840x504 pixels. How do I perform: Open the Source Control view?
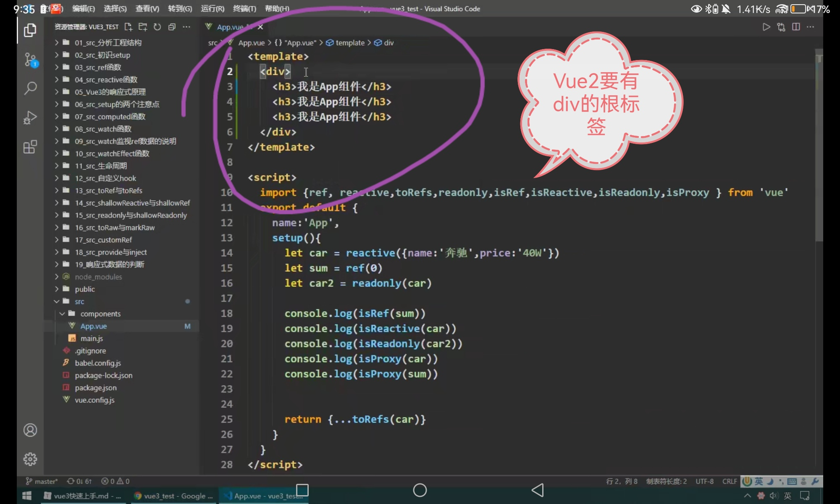30,59
